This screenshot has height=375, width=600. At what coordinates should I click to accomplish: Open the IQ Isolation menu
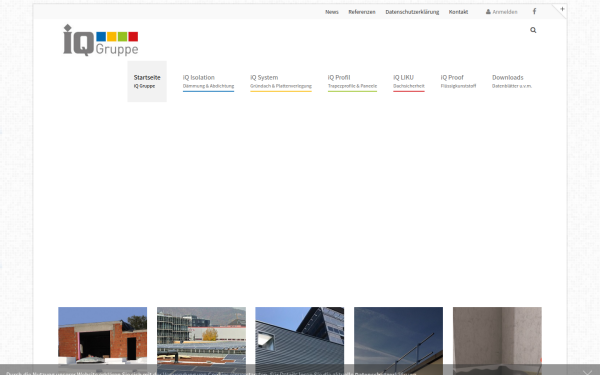[x=208, y=82]
